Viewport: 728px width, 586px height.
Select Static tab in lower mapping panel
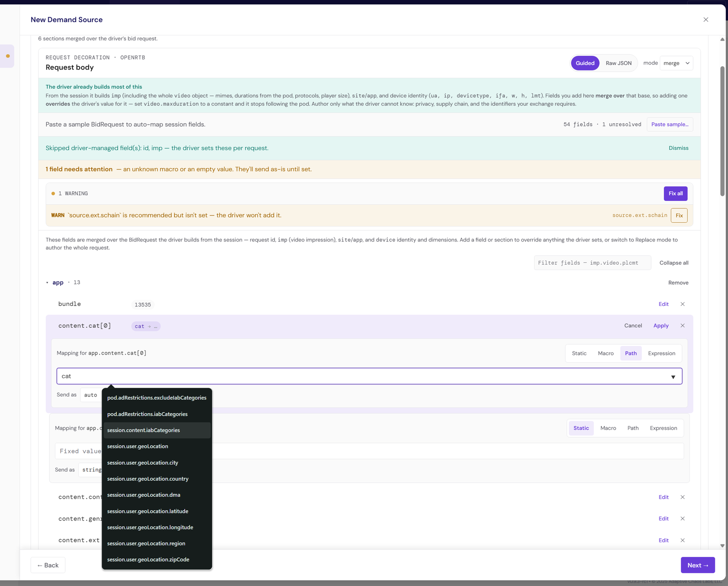(x=581, y=428)
